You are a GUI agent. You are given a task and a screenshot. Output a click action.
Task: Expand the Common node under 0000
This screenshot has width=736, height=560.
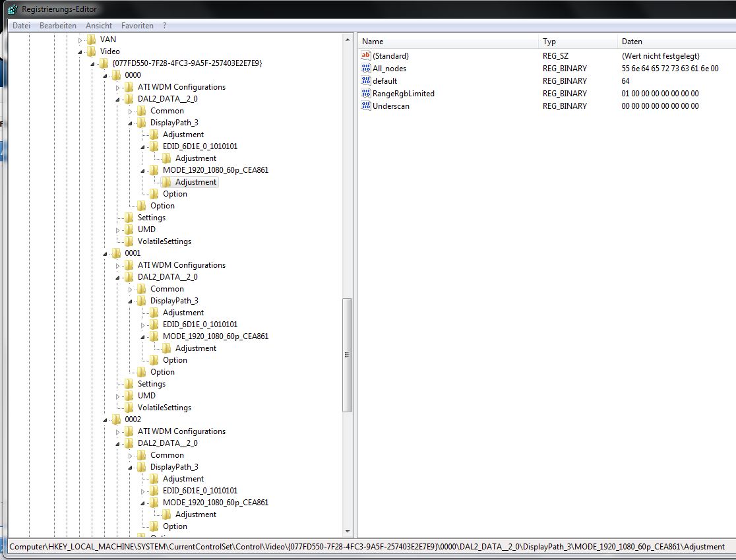(131, 111)
